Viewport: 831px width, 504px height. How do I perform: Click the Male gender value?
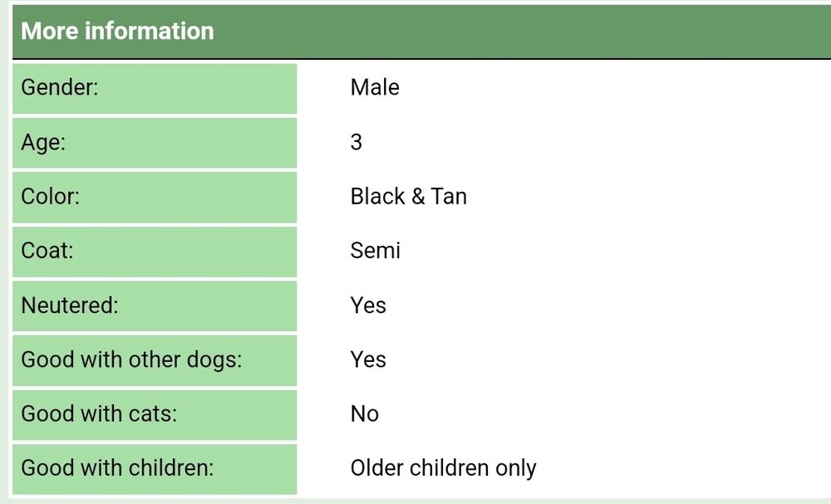click(375, 87)
